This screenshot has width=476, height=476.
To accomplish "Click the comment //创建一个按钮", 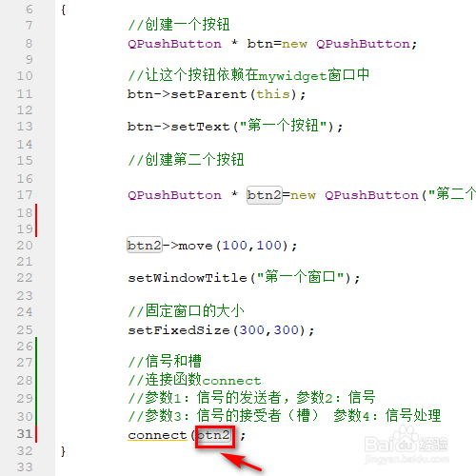I will [179, 25].
